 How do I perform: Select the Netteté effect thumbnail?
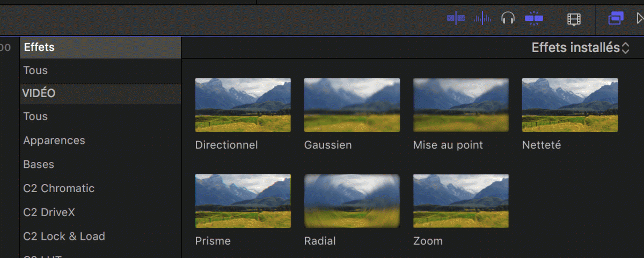(x=570, y=105)
